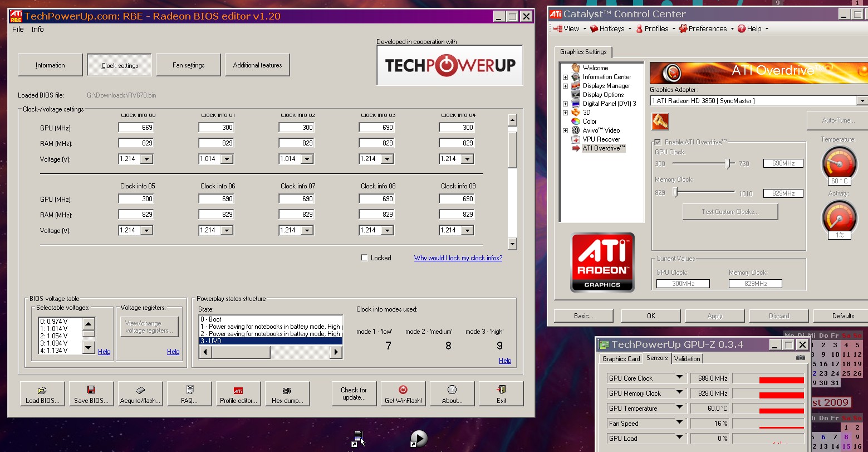The height and width of the screenshot is (452, 868).
Task: Click the ATI Radeon Graphics logo
Action: tap(602, 262)
